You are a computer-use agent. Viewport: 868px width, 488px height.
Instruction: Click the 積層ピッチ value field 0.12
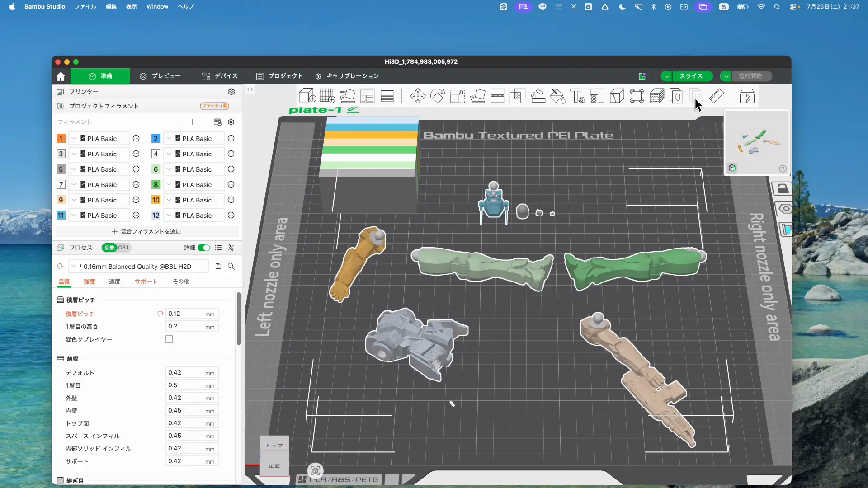[x=192, y=314]
